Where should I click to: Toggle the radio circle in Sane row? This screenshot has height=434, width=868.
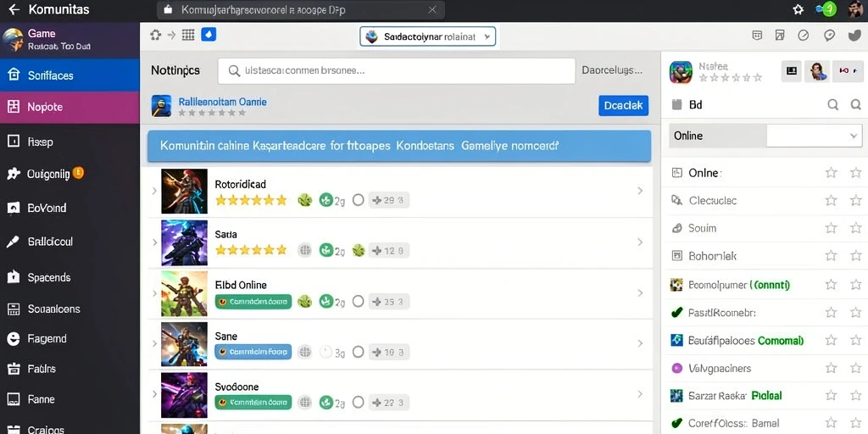pos(359,352)
